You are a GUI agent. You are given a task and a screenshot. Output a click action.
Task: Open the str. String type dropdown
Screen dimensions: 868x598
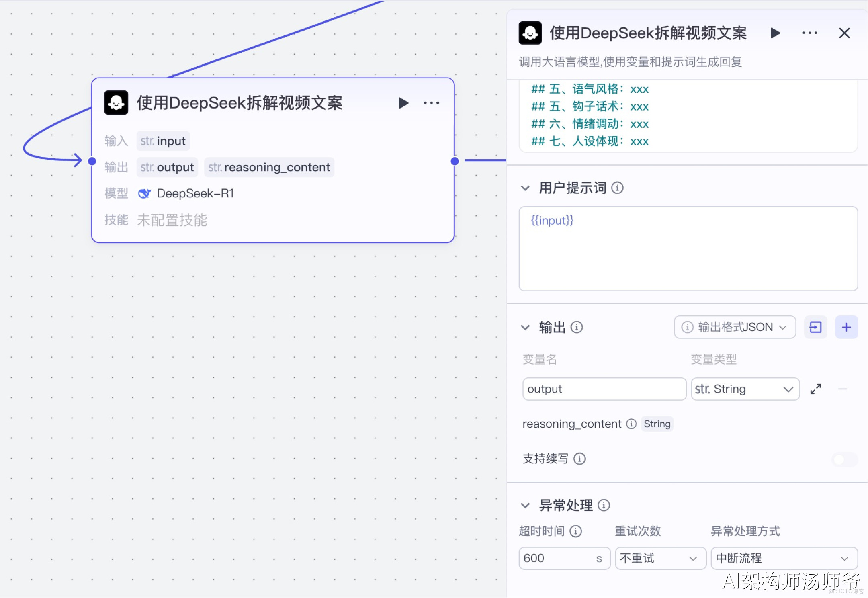pos(745,389)
